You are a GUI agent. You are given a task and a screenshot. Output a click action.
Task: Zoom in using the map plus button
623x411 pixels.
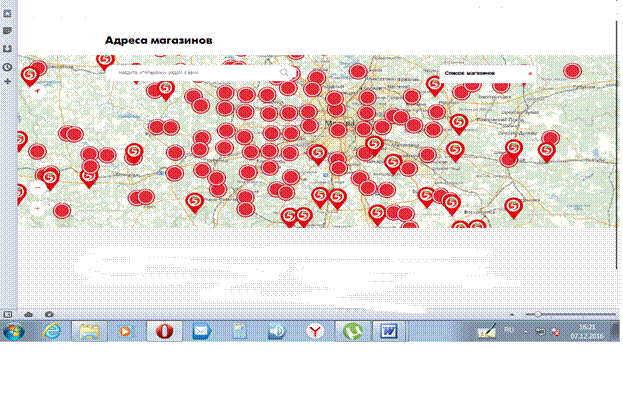click(x=37, y=208)
